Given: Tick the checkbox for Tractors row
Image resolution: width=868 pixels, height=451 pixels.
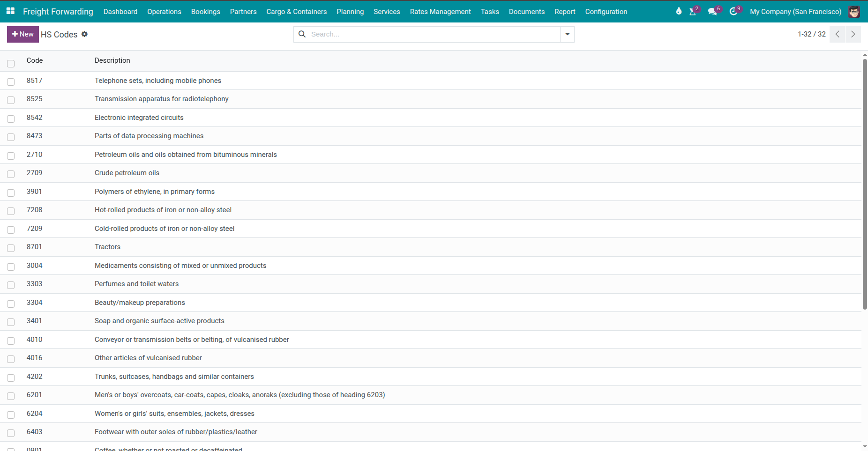Looking at the screenshot, I should [x=11, y=248].
